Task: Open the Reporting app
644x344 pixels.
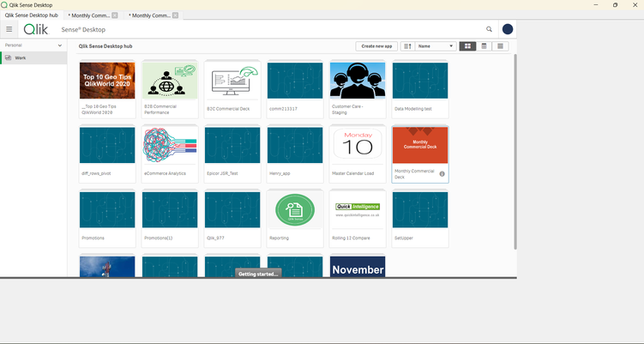Action: coord(295,218)
